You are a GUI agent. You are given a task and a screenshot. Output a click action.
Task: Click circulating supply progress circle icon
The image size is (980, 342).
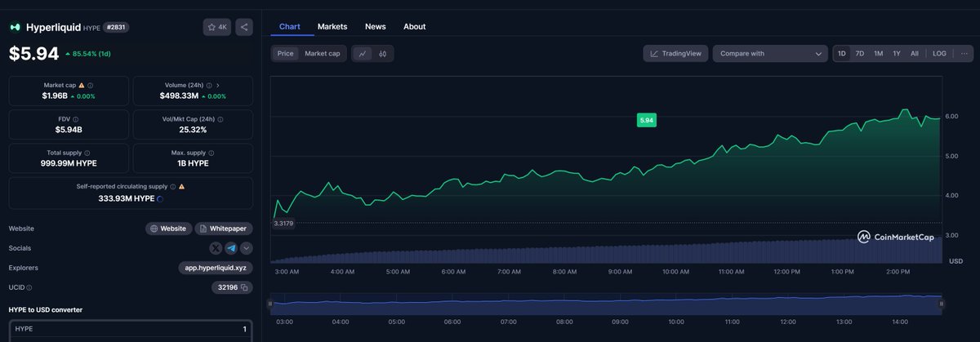[159, 198]
